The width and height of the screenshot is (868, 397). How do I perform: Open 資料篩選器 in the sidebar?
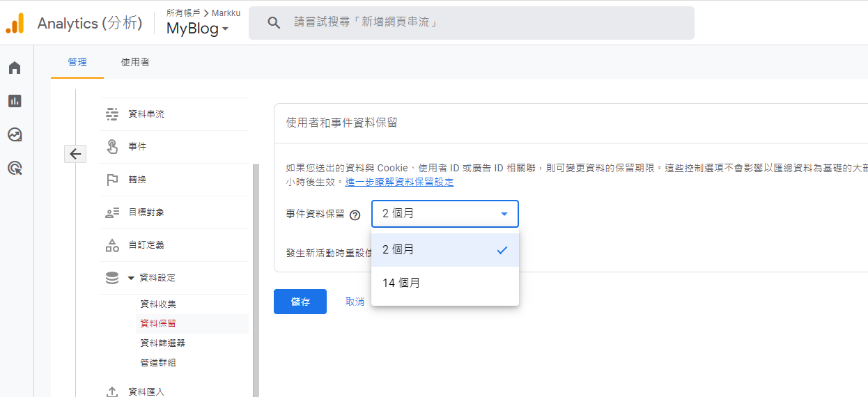click(162, 343)
